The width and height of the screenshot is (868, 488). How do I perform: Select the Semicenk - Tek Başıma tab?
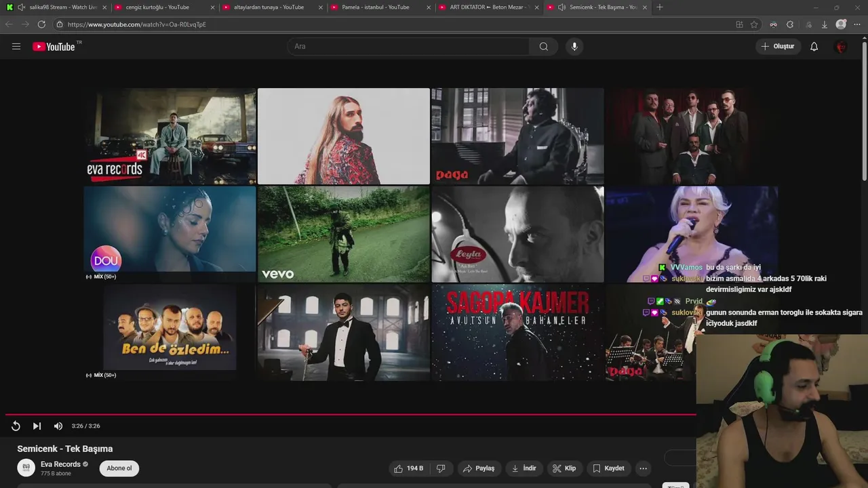tap(597, 7)
